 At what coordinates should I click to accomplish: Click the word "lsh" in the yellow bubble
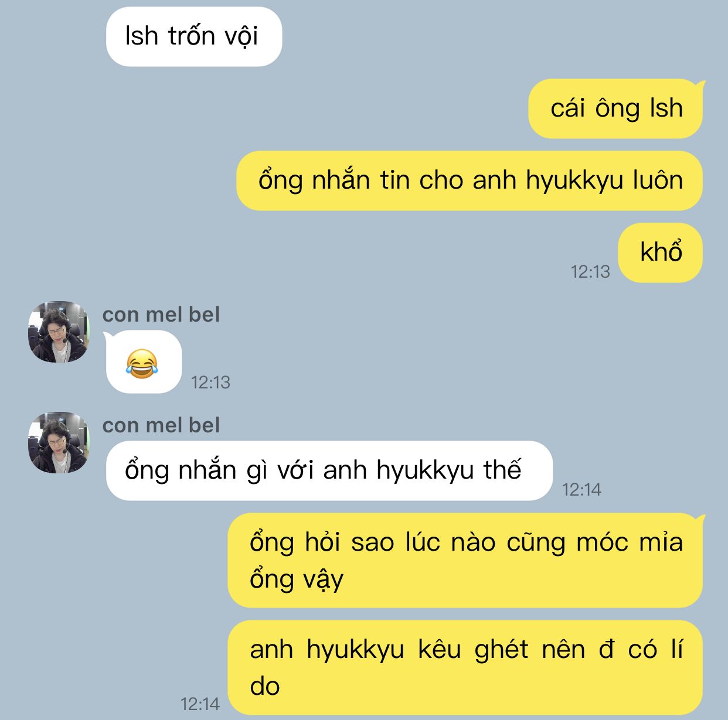coord(667,108)
